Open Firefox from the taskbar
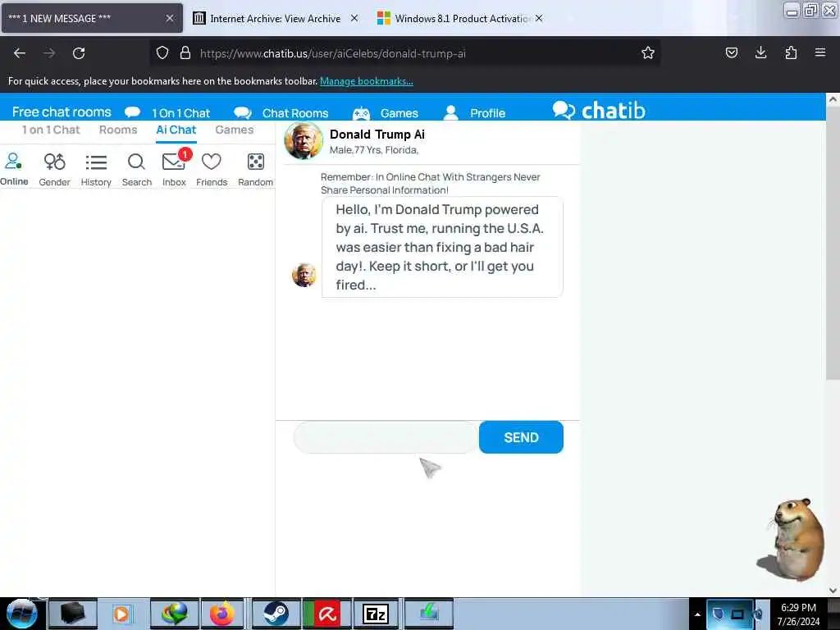 coord(221,614)
